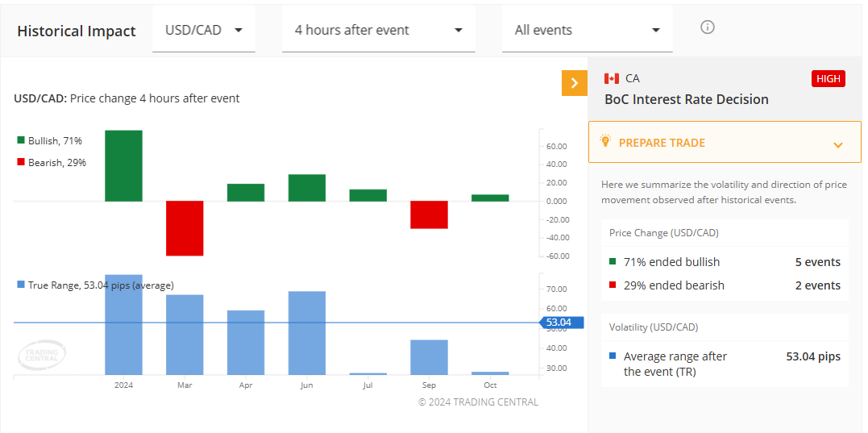
Task: Open the '4 hours after event' dropdown
Action: pyautogui.click(x=379, y=30)
